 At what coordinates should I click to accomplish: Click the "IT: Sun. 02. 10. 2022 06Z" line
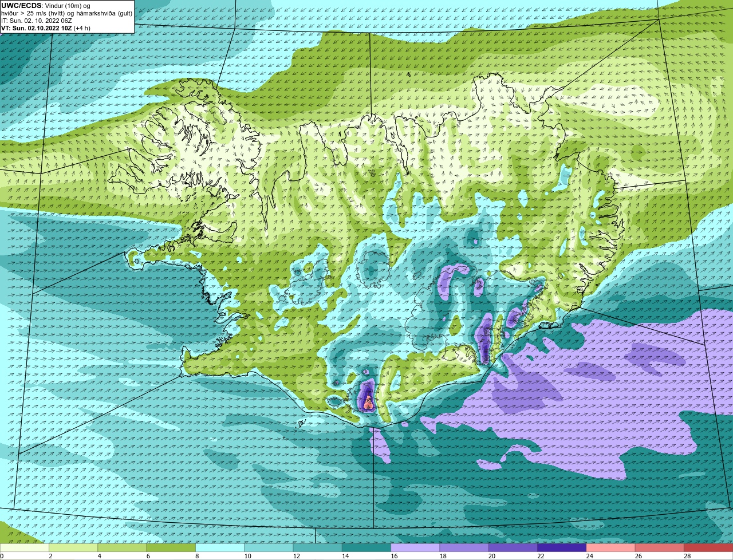[x=37, y=21]
